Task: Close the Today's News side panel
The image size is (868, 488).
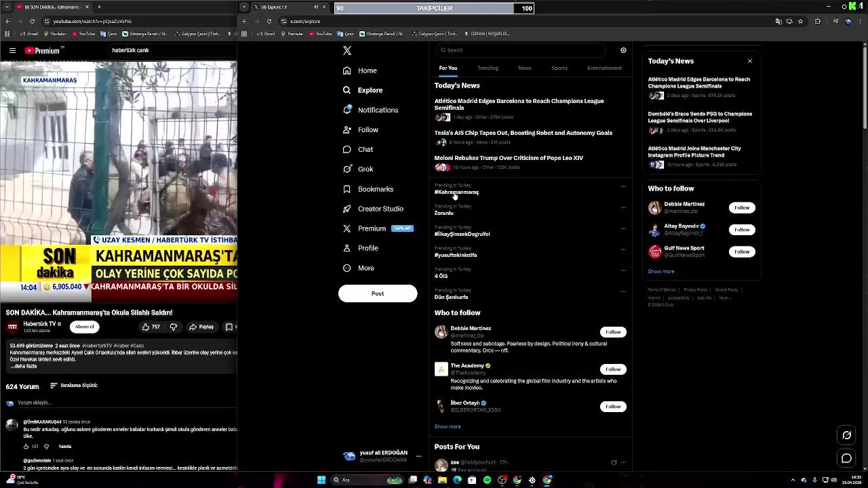Action: tap(749, 61)
